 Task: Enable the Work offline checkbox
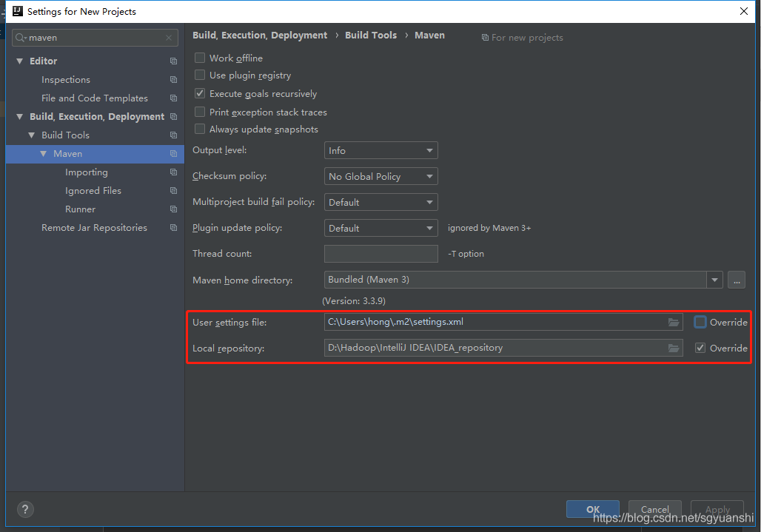199,58
